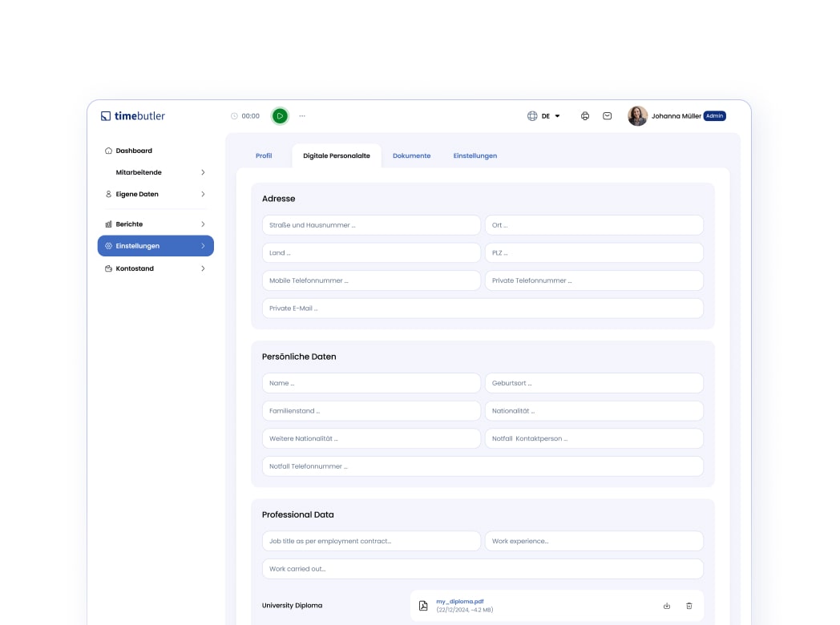The image size is (840, 625).
Task: Select the Kontostand sidebar entry
Action: click(135, 268)
